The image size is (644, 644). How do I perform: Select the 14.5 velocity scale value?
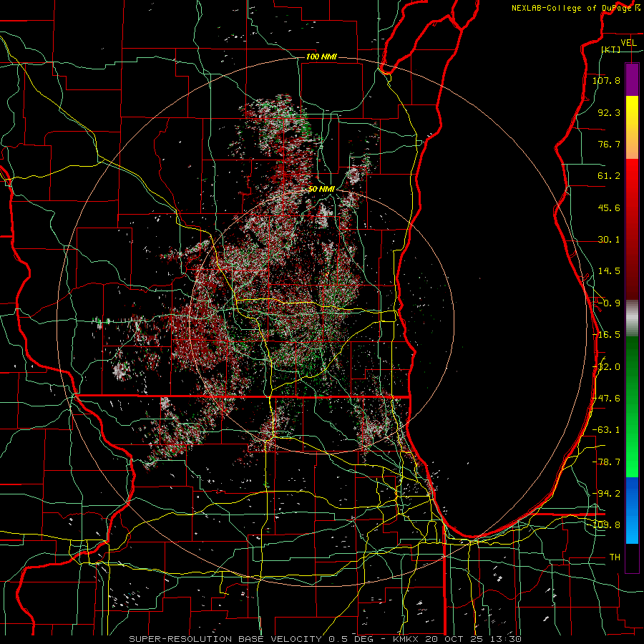point(609,271)
